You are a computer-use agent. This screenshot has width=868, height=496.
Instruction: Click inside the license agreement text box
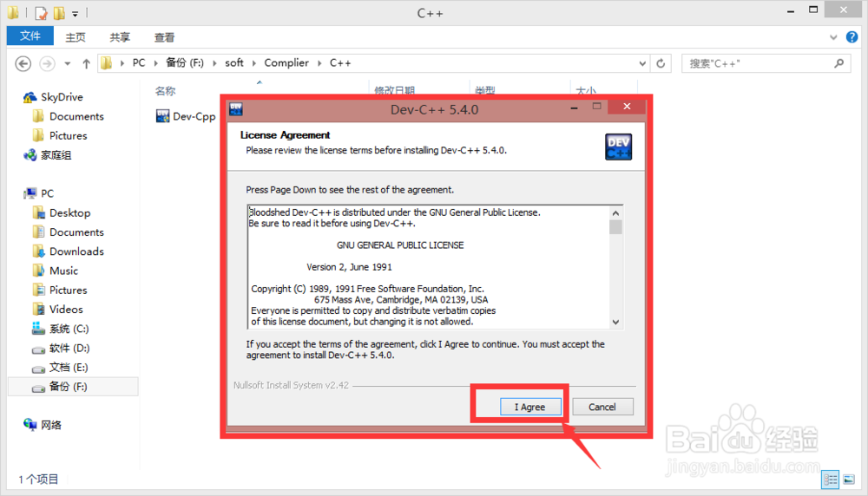[429, 267]
